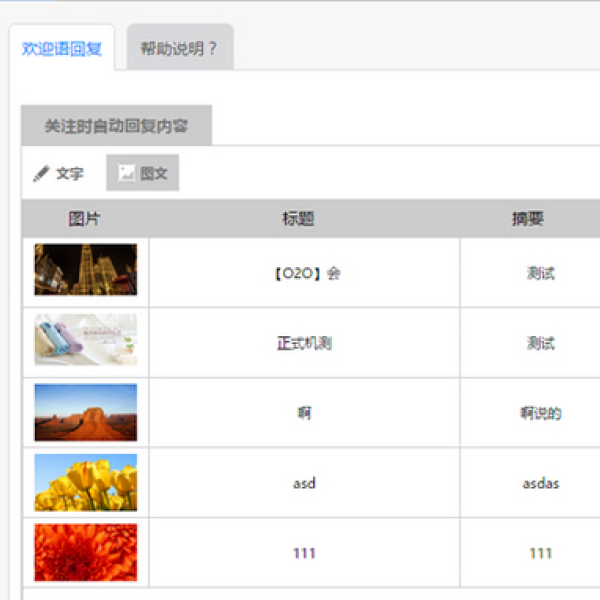The height and width of the screenshot is (600, 600).
Task: Click the 摘要 column header
Action: pos(528,218)
